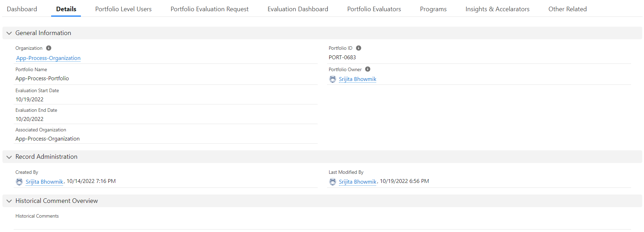This screenshot has height=232, width=644.
Task: Click the Portfolio ID info icon
Action: point(359,48)
